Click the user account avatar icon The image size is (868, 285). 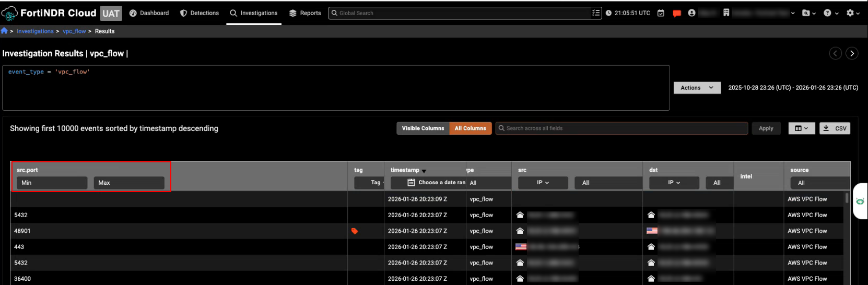[691, 13]
